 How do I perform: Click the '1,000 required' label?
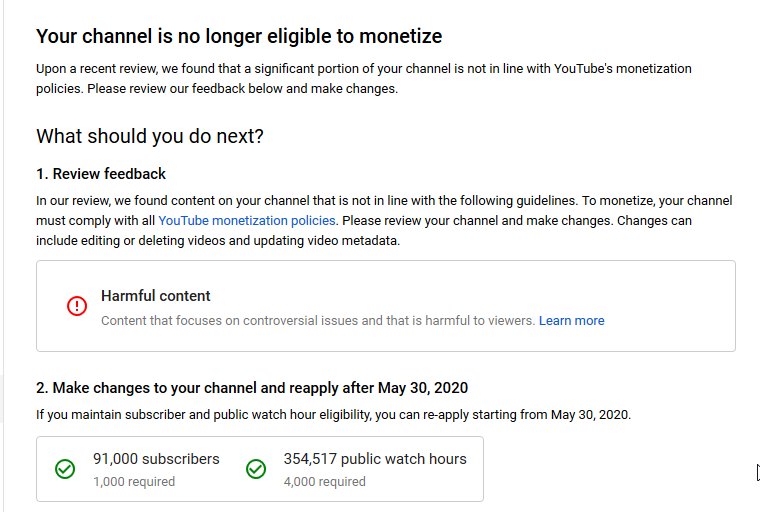[x=134, y=481]
